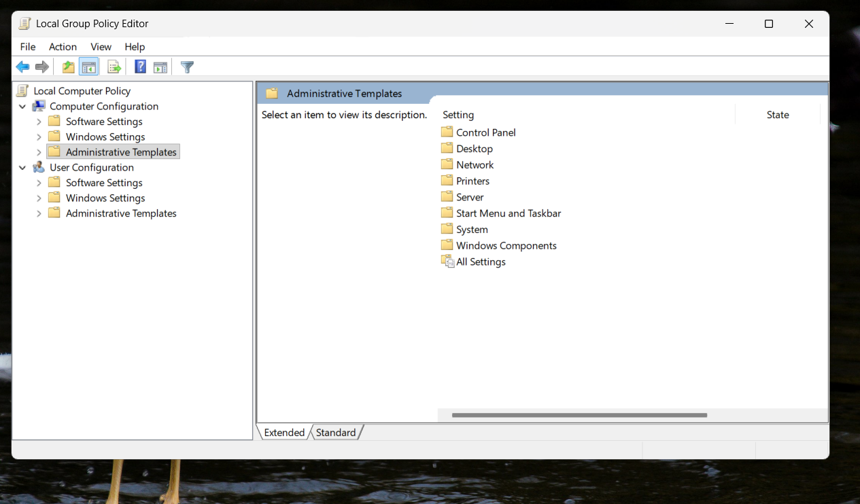Toggle Show/Hide Action Pane icon
860x504 pixels.
160,67
